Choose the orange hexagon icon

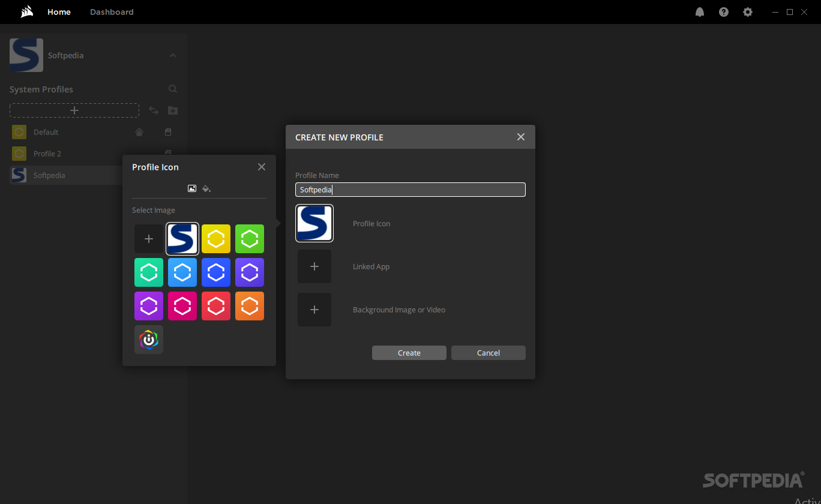pos(250,306)
